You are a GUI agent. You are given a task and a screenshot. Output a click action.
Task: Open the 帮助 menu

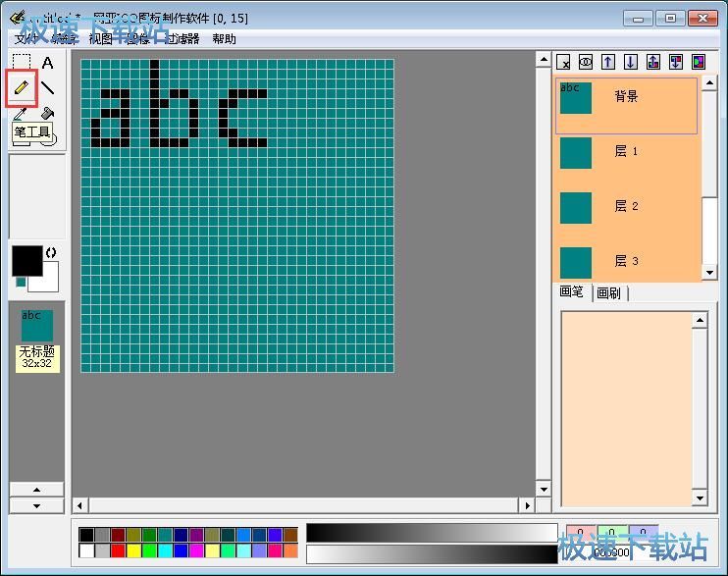[225, 39]
